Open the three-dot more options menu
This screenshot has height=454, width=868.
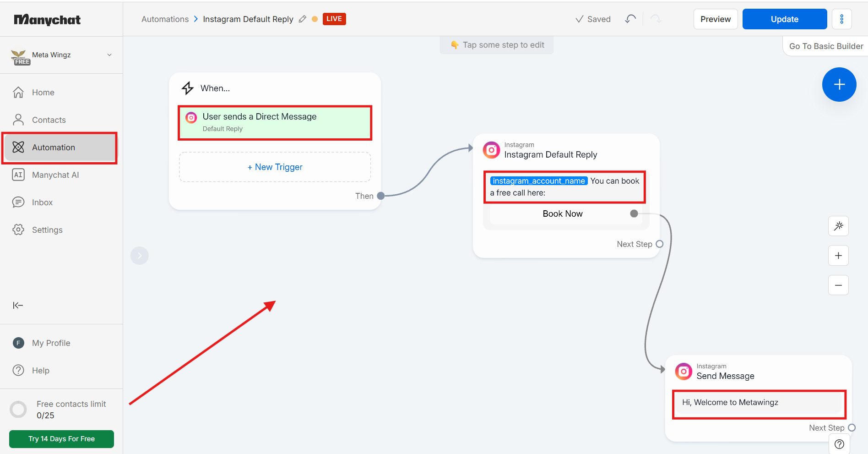pos(841,19)
